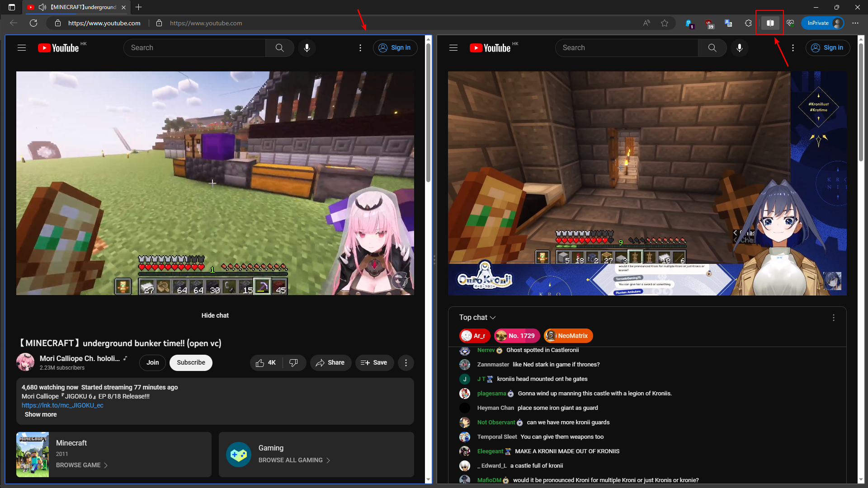Click search magnifier button in right pane
Viewport: 868px width, 488px height.
712,48
